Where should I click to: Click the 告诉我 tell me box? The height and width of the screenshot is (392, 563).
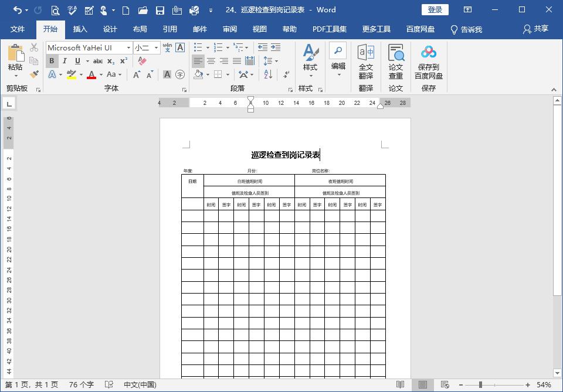point(466,29)
